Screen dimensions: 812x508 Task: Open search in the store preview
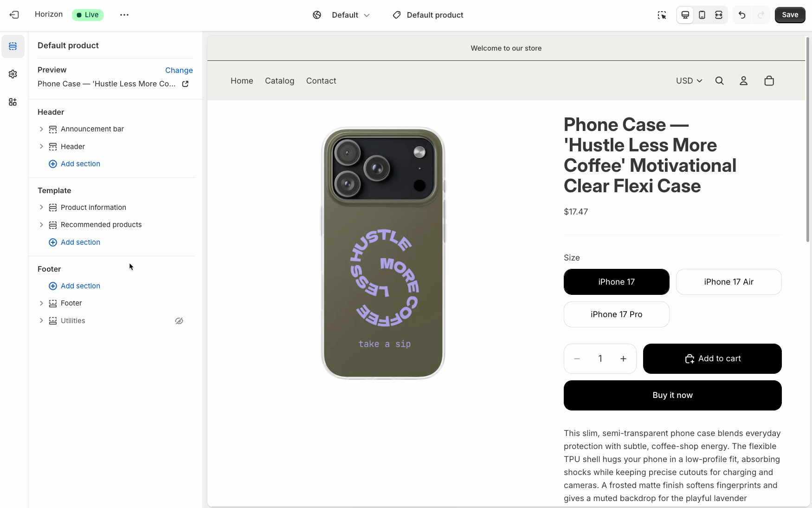point(720,81)
